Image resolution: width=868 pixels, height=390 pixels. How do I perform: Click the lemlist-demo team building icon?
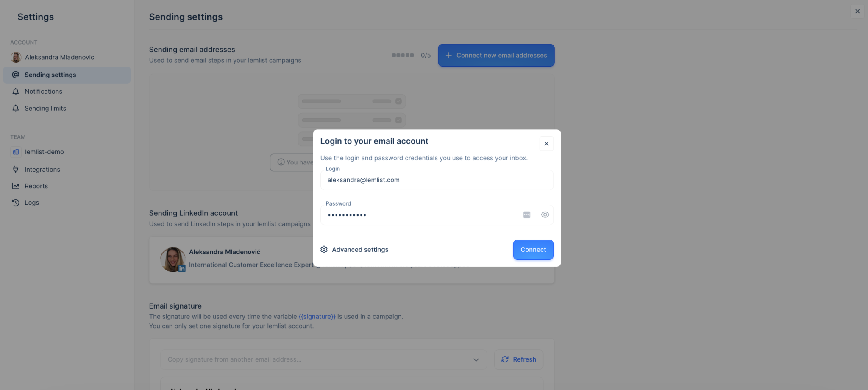click(x=15, y=151)
